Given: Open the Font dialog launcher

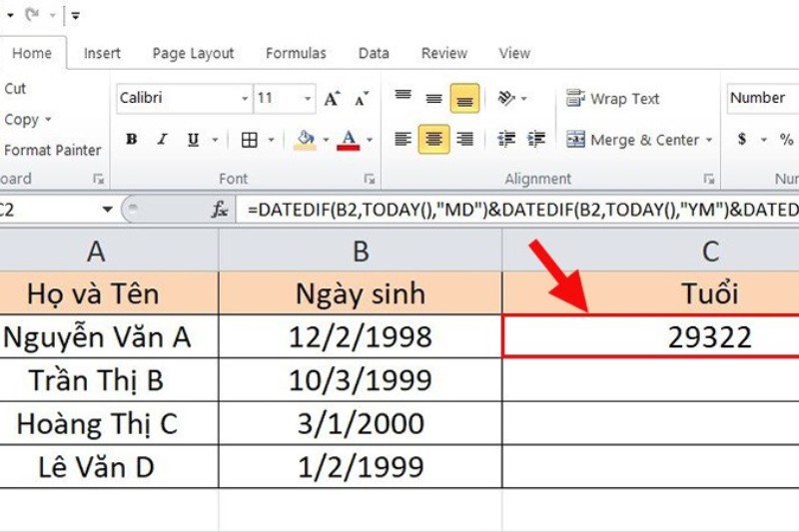Looking at the screenshot, I should [369, 179].
